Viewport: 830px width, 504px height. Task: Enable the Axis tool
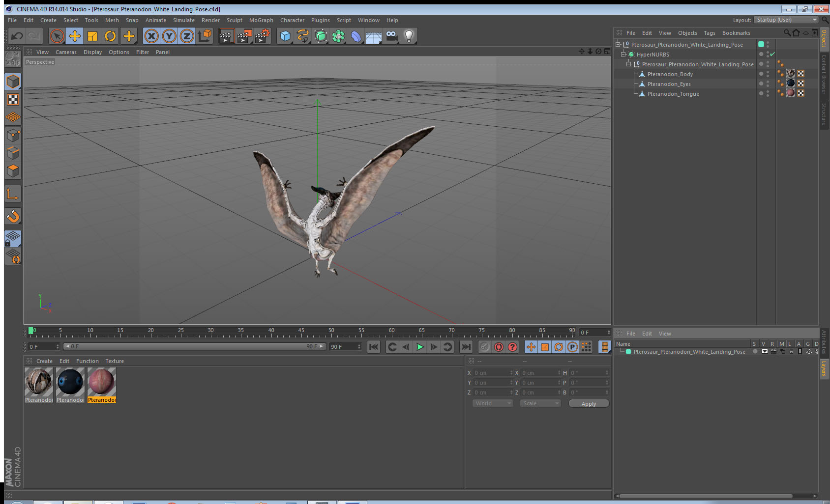pyautogui.click(x=13, y=194)
